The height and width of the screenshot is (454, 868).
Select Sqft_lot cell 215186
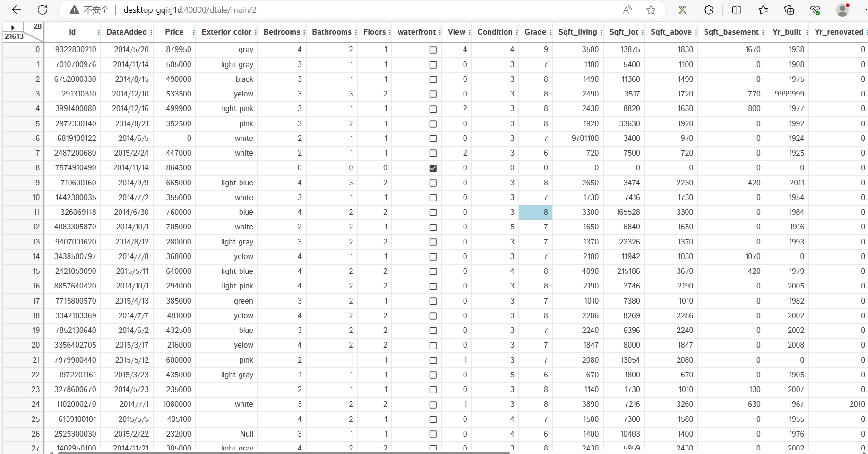click(x=624, y=271)
